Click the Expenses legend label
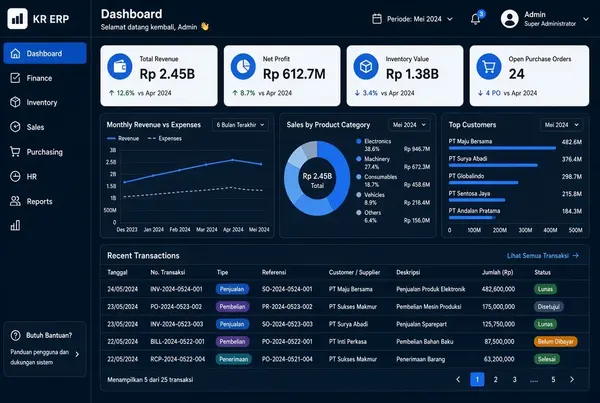This screenshot has height=403, width=600. pyautogui.click(x=170, y=139)
